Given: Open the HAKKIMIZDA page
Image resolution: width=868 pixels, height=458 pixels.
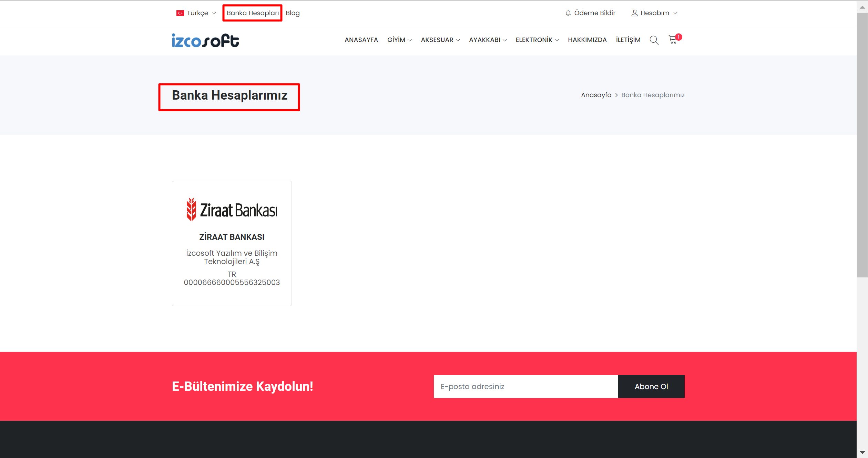Looking at the screenshot, I should click(x=587, y=40).
